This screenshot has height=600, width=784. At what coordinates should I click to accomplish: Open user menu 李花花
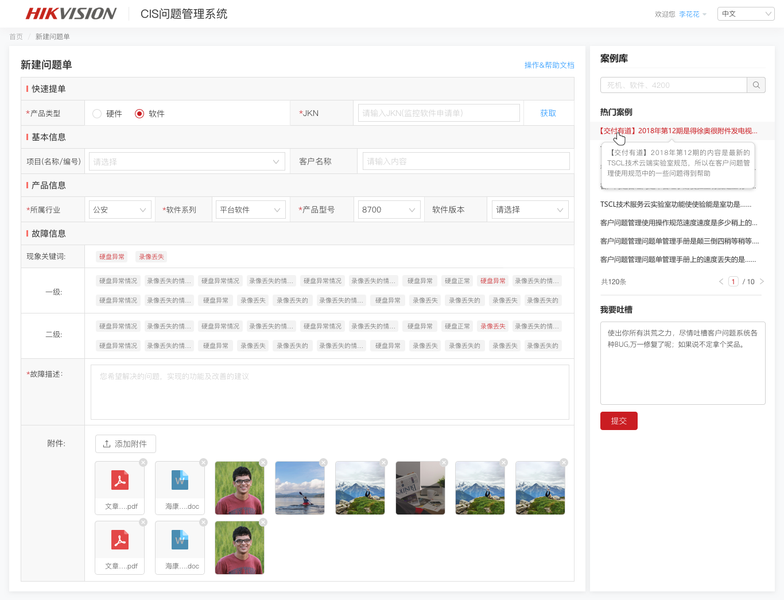pyautogui.click(x=692, y=14)
